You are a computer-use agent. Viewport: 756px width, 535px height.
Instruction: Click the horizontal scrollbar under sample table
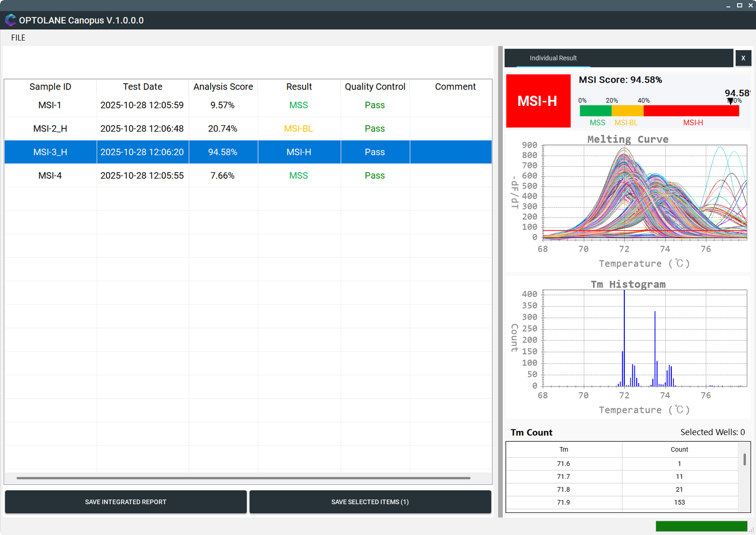pos(244,478)
